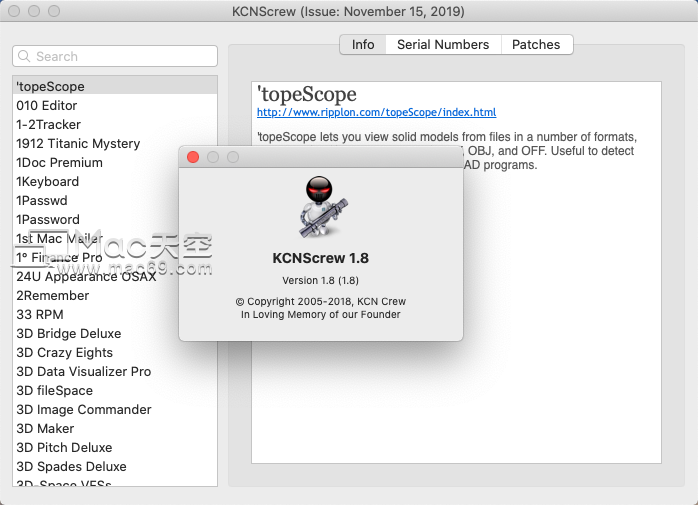This screenshot has height=505, width=698.
Task: Open the ripplon.com topeScope link
Action: point(377,112)
